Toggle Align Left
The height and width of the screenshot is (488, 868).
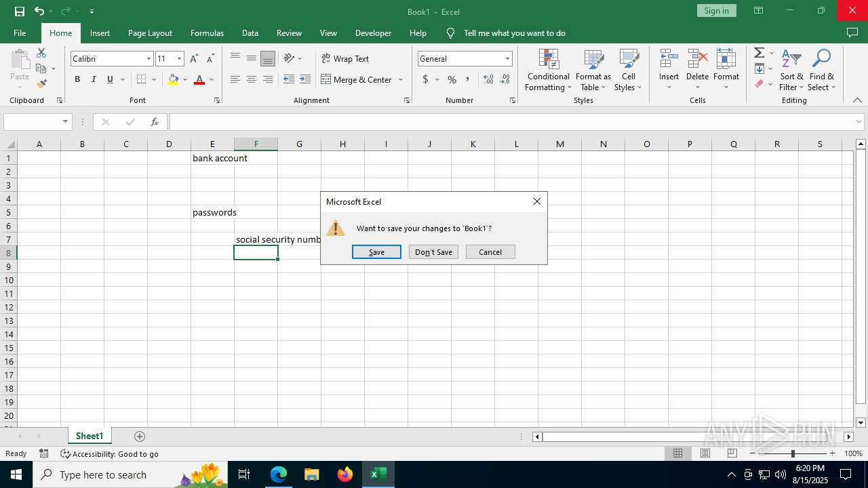[235, 79]
